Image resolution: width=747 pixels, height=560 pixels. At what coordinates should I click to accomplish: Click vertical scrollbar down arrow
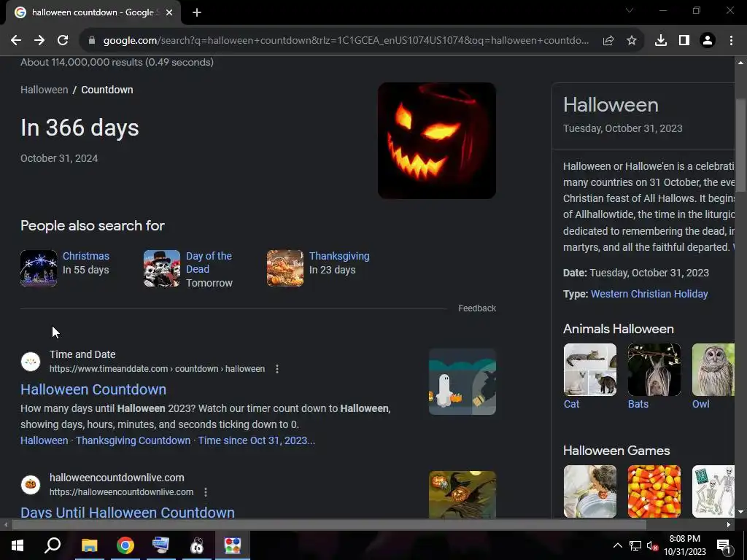pos(740,513)
